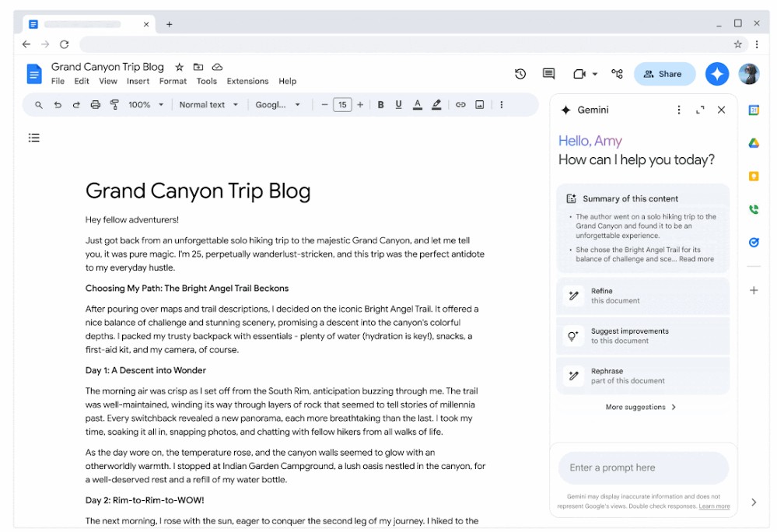Viewport: 777px width, 532px height.
Task: Open the Normal text style dropdown
Action: (x=208, y=105)
